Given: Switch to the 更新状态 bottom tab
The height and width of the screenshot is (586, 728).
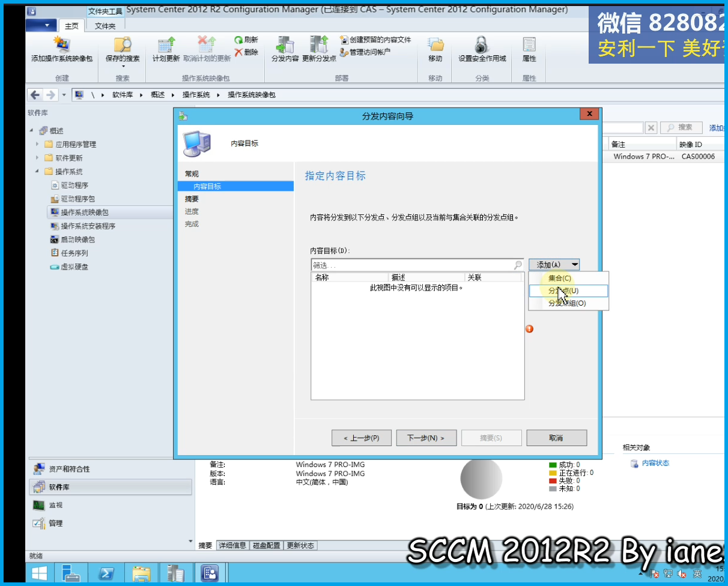Looking at the screenshot, I should click(x=300, y=545).
